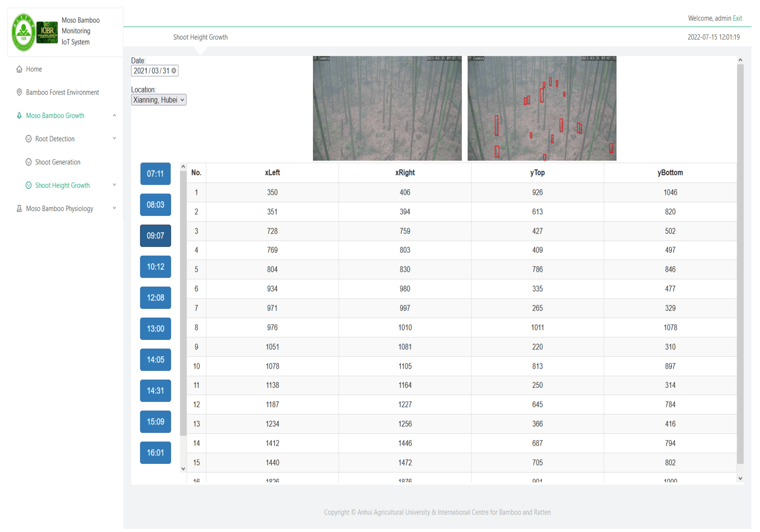This screenshot has height=532, width=760.
Task: Expand the Moso Bamboo Physiology chevron
Action: point(115,208)
